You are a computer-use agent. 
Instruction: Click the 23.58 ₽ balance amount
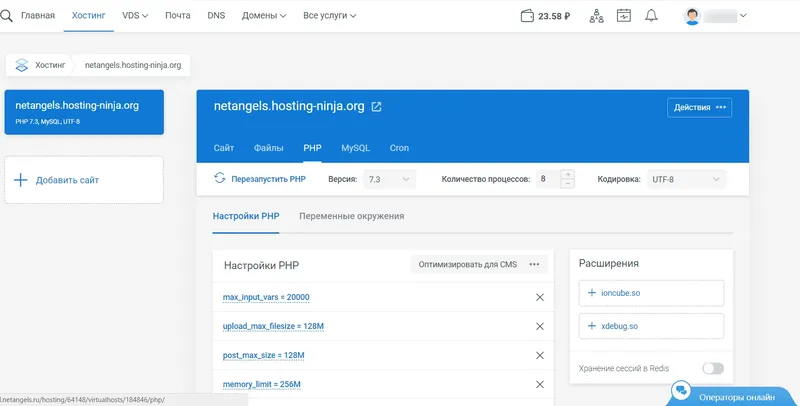click(x=554, y=16)
